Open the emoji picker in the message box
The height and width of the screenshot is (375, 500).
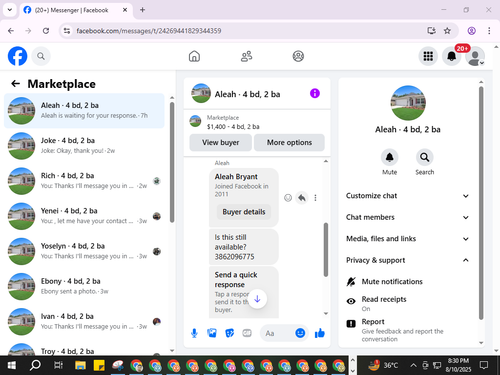coord(300,333)
